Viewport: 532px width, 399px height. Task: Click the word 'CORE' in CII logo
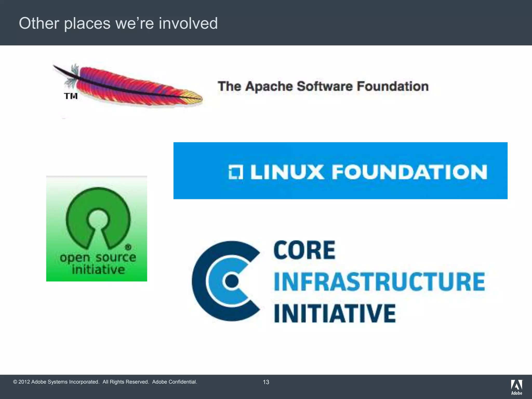click(x=304, y=250)
